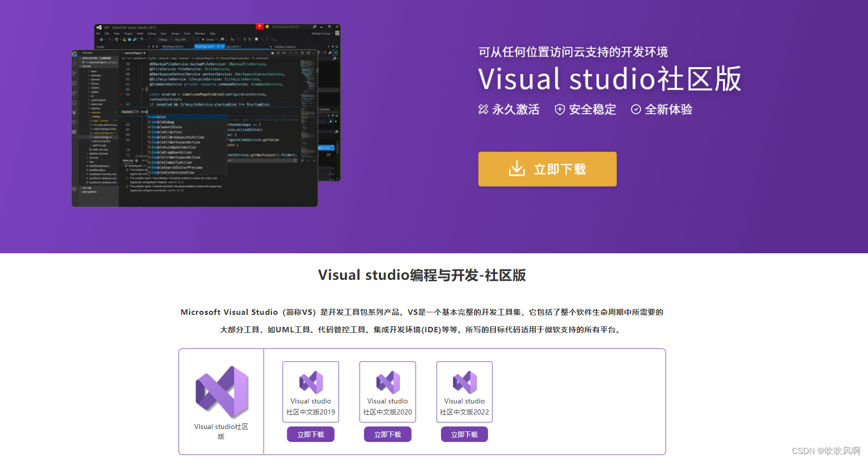Click the 社区中文版2022 caption text

[464, 412]
